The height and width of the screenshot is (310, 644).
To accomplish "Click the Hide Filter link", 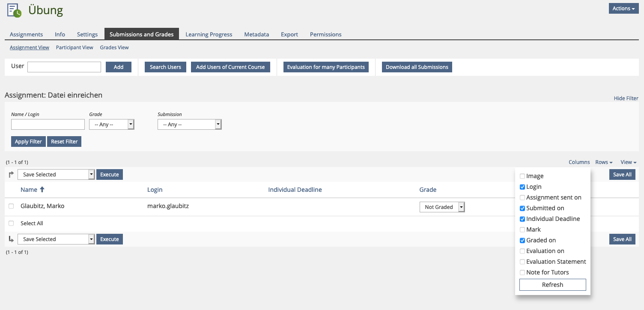I will (626, 98).
